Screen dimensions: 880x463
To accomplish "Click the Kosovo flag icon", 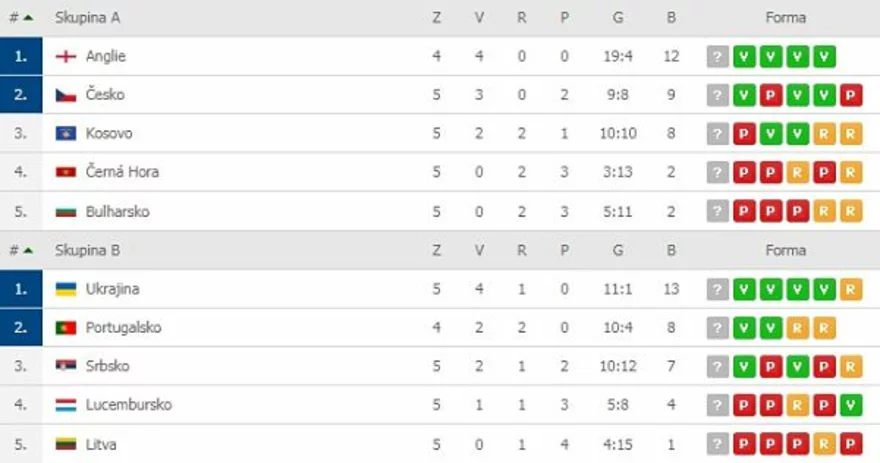I will [66, 133].
